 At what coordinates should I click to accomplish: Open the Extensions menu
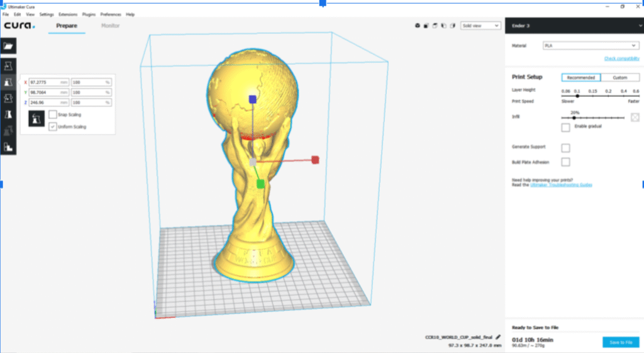click(x=68, y=14)
